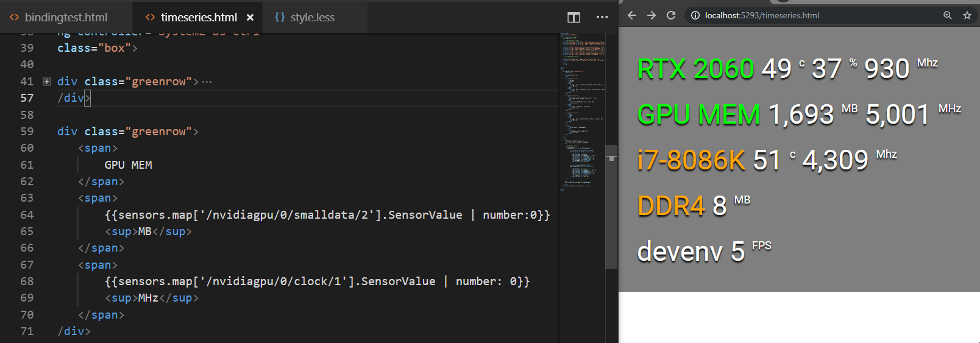Go forward in the browser

click(x=652, y=15)
